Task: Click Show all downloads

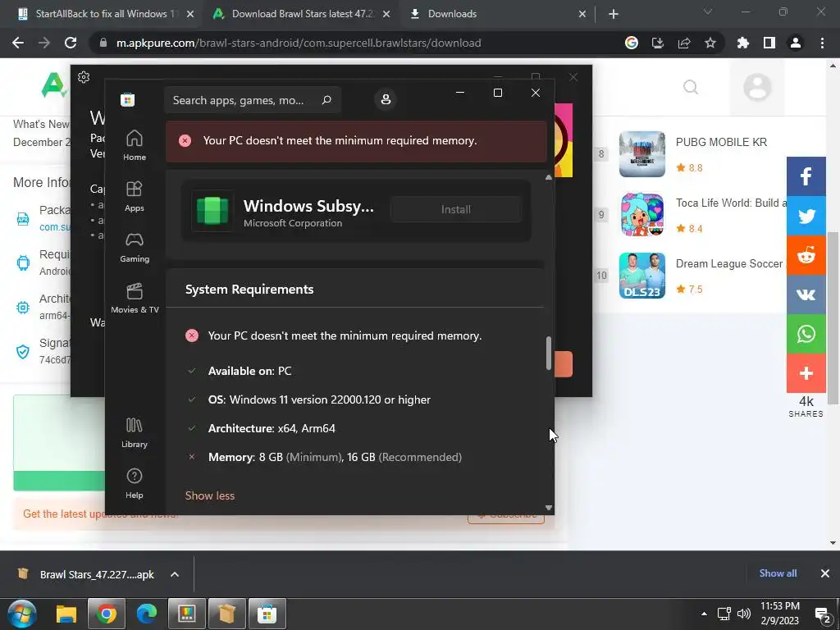Action: point(778,573)
